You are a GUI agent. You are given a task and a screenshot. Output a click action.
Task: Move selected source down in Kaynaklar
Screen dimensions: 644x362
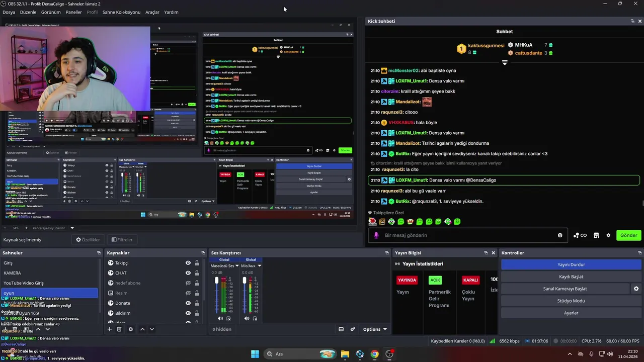tap(152, 329)
